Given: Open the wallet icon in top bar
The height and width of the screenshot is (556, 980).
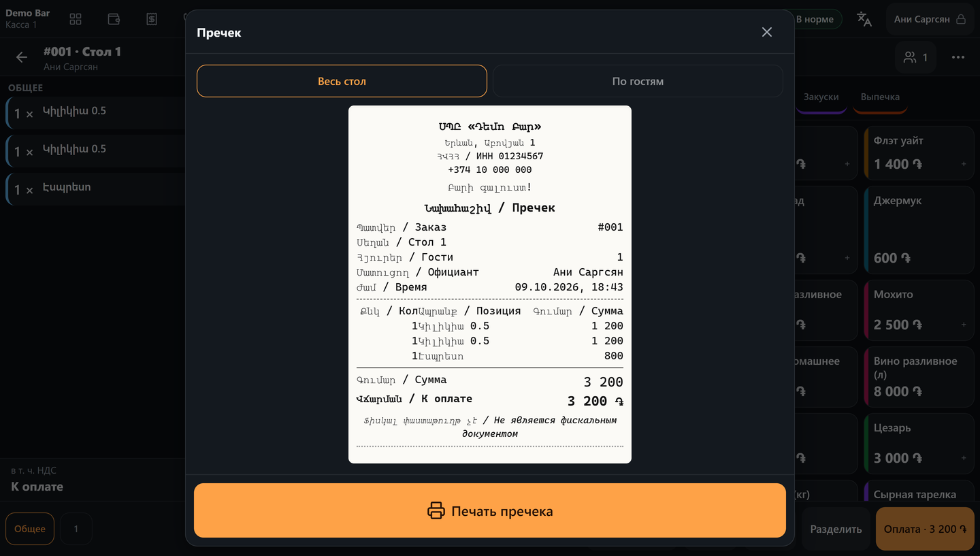Looking at the screenshot, I should pyautogui.click(x=114, y=19).
